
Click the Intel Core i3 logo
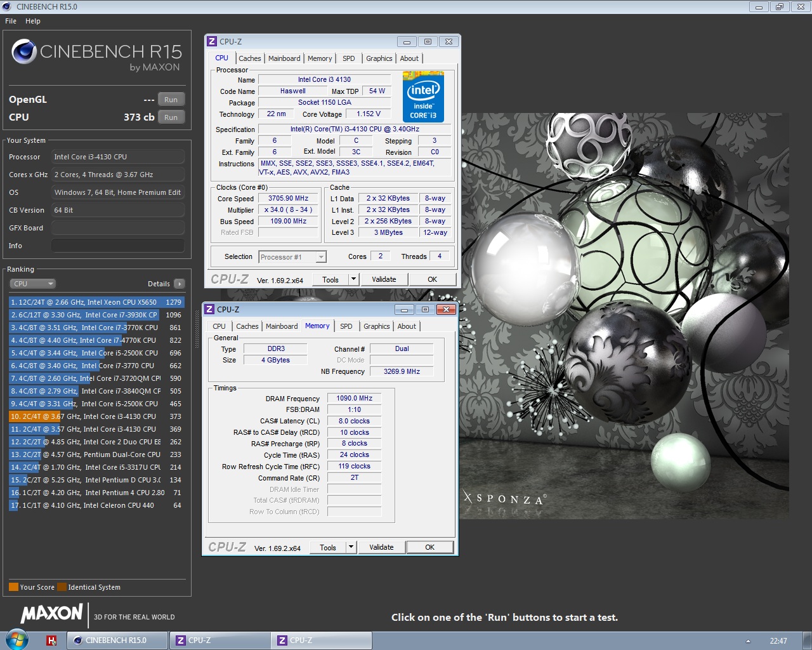(x=423, y=96)
